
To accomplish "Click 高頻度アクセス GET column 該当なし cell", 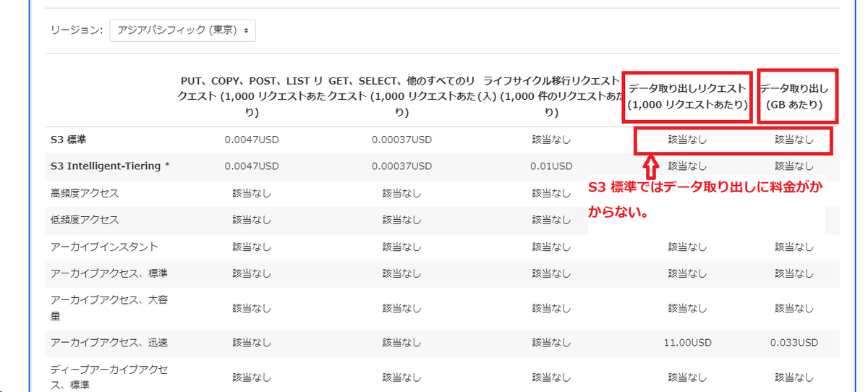I will (x=401, y=193).
